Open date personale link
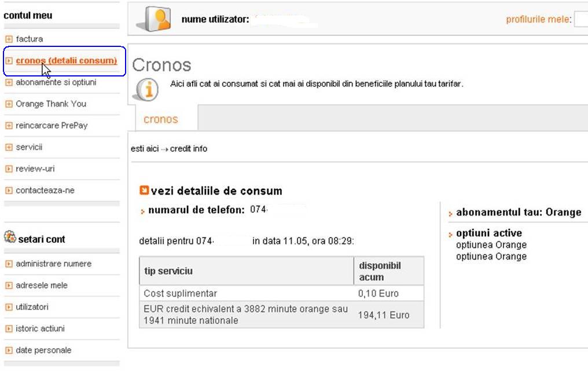Screen dimensions: 588x376 point(43,351)
